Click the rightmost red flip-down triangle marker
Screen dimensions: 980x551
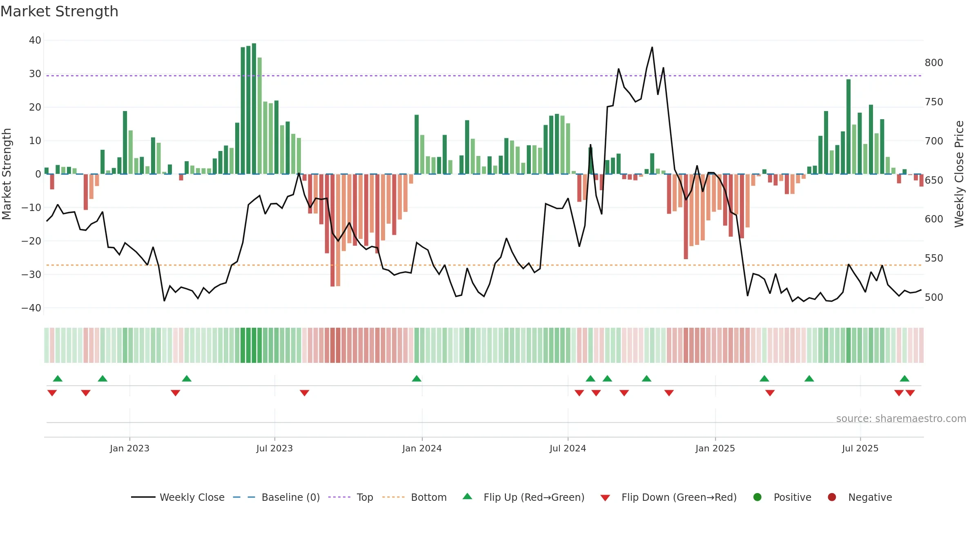(910, 393)
